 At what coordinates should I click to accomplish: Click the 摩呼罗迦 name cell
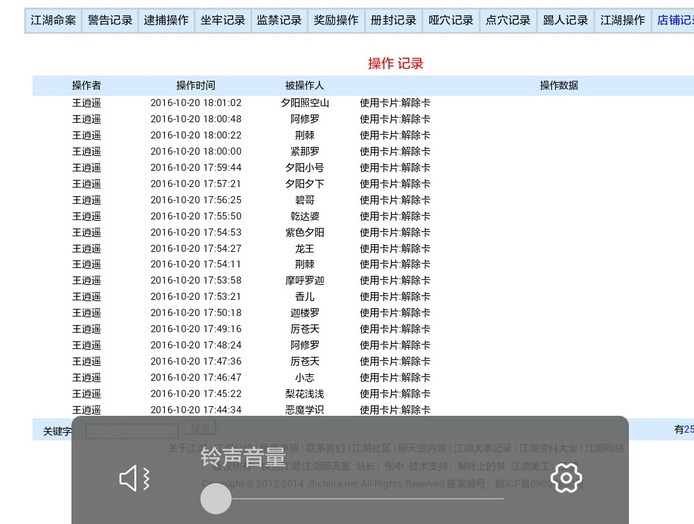(x=305, y=281)
